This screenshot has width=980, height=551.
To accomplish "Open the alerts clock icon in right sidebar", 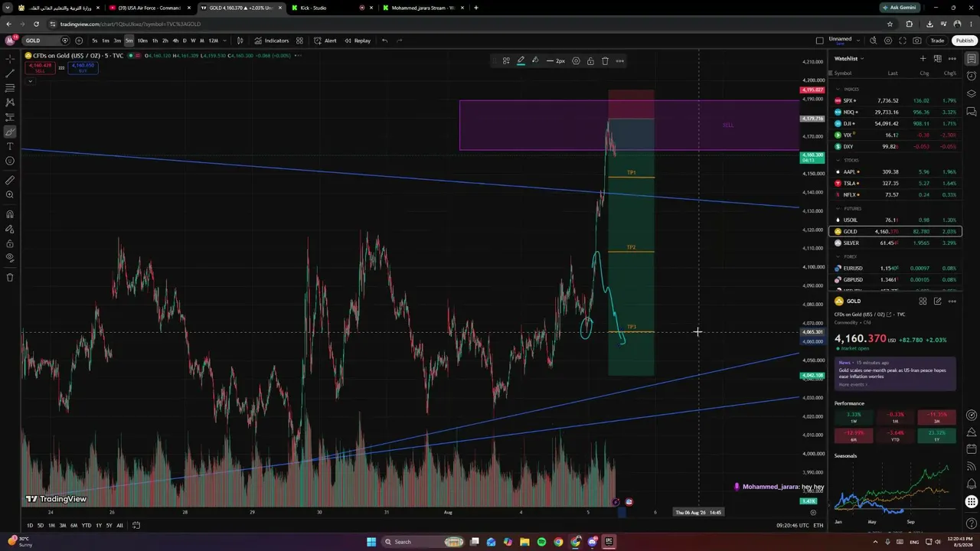I will (972, 76).
